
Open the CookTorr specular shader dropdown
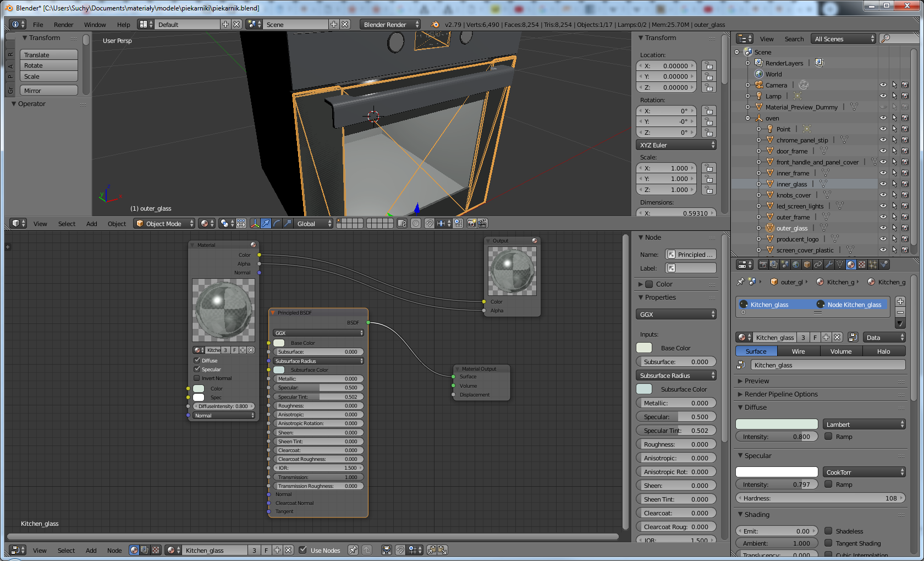coord(864,472)
